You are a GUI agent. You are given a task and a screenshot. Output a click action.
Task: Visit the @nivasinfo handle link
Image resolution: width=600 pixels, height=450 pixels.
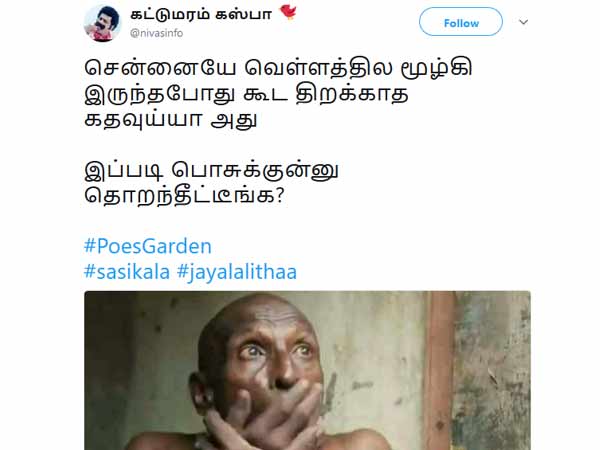[157, 33]
